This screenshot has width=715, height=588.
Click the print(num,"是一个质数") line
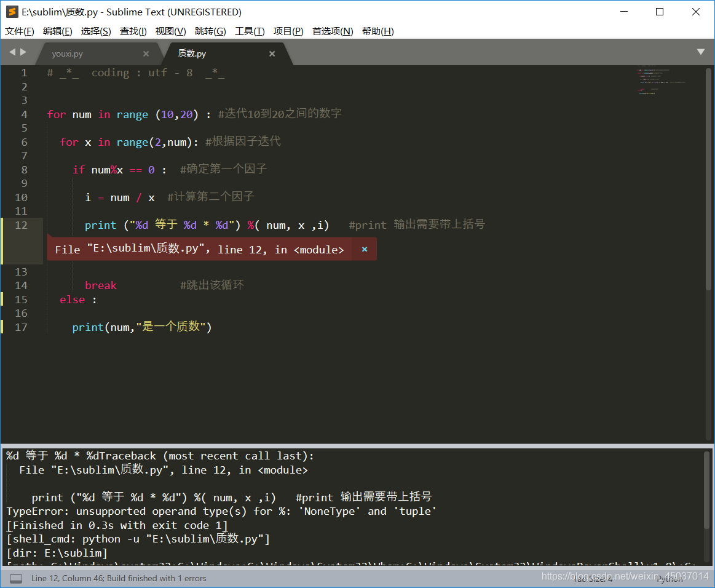142,327
